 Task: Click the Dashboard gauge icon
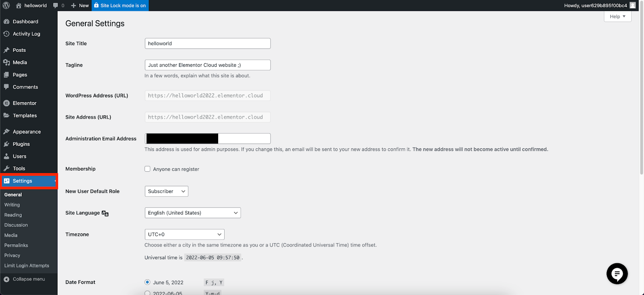(x=6, y=21)
